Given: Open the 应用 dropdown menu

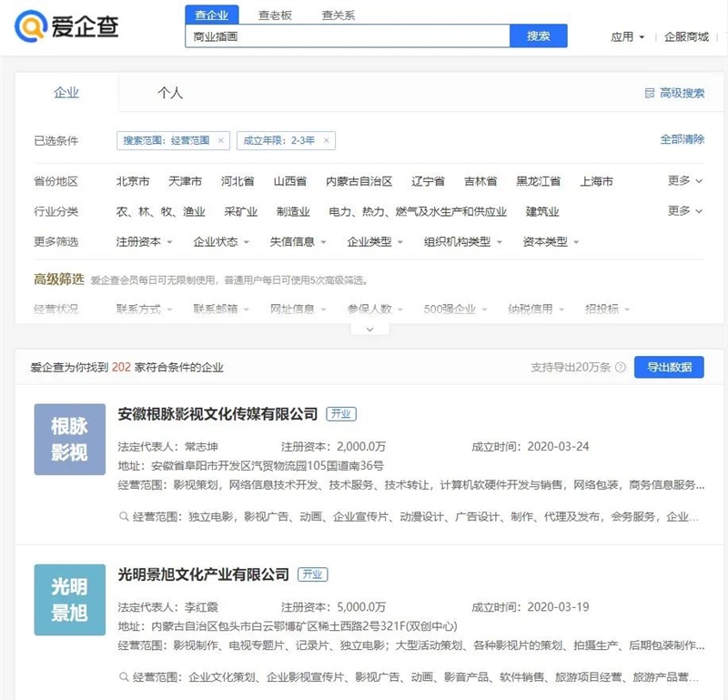Looking at the screenshot, I should [627, 36].
